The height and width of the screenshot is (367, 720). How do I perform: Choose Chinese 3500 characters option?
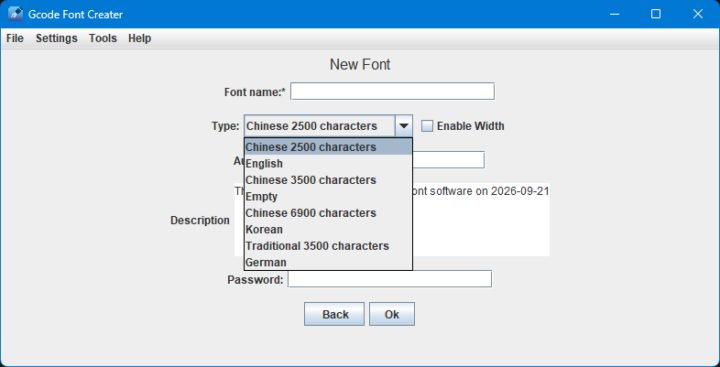click(328, 180)
